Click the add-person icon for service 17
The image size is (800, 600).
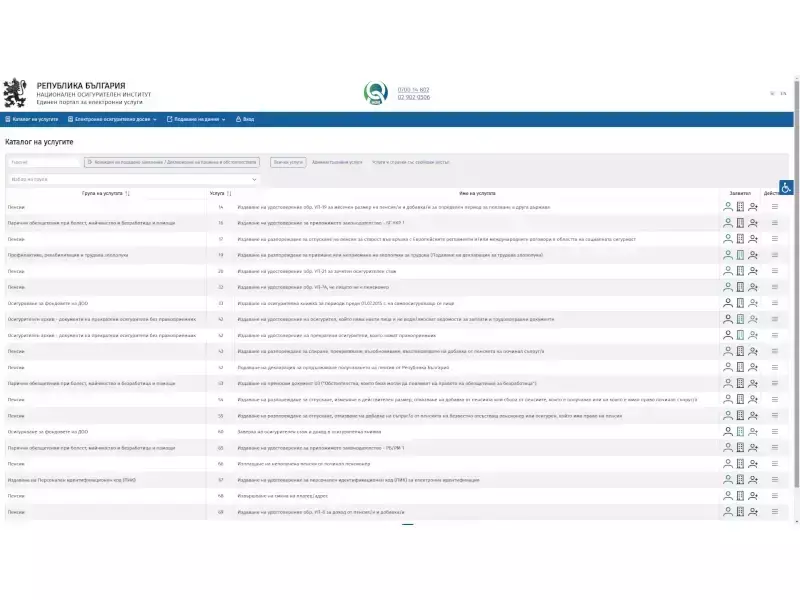(753, 239)
